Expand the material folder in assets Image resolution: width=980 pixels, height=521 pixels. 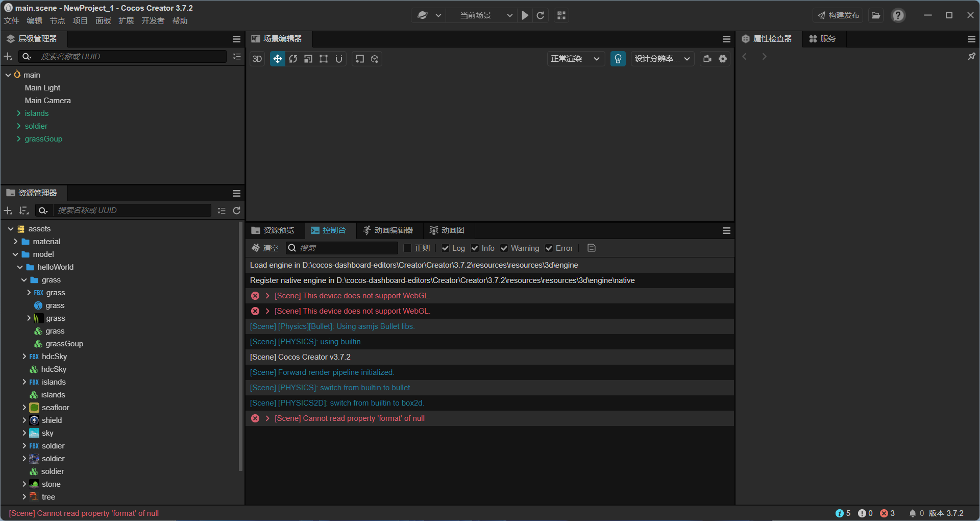coord(15,242)
